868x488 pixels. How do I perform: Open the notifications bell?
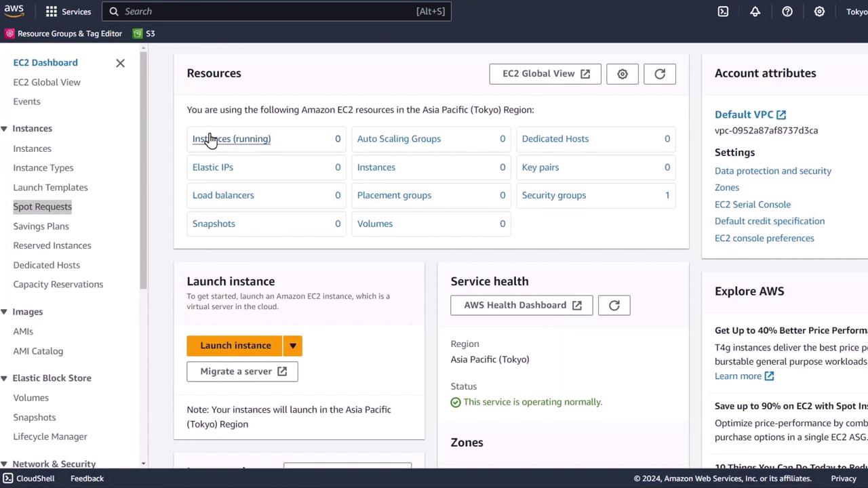point(755,12)
